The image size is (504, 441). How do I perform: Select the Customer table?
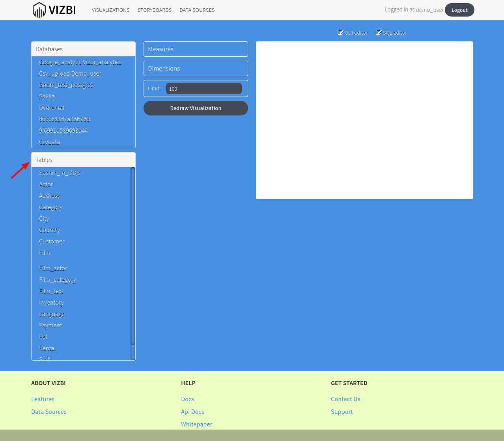(52, 241)
